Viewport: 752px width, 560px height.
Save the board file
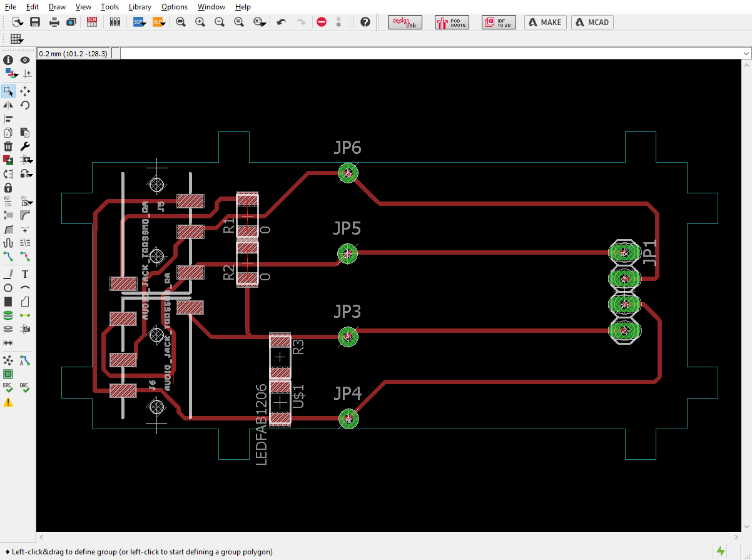click(35, 22)
